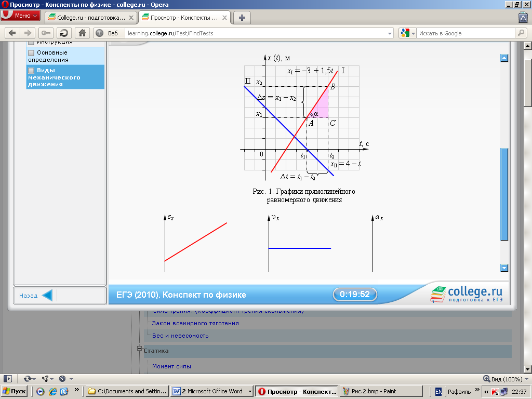The image size is (532, 399).
Task: Click the Kaspersky tray icon
Action: [495, 392]
